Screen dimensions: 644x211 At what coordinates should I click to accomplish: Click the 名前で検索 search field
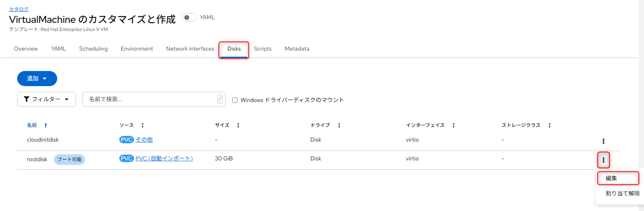[154, 99]
